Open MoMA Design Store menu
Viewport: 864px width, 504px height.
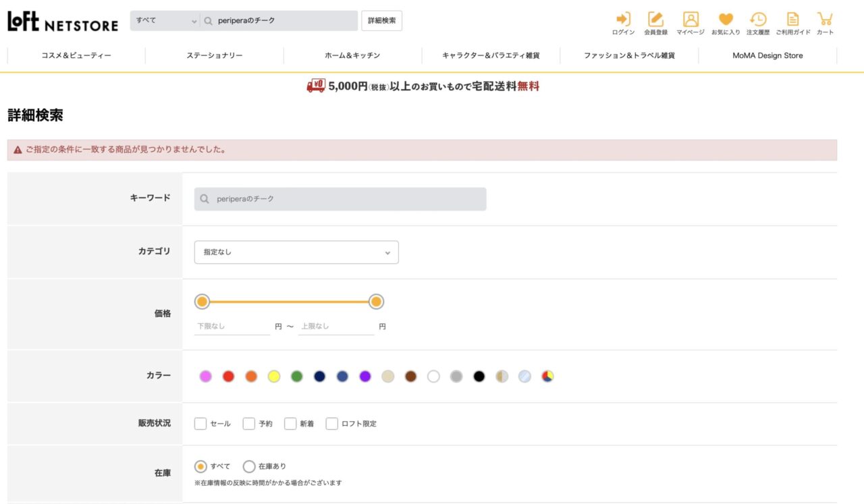point(767,55)
